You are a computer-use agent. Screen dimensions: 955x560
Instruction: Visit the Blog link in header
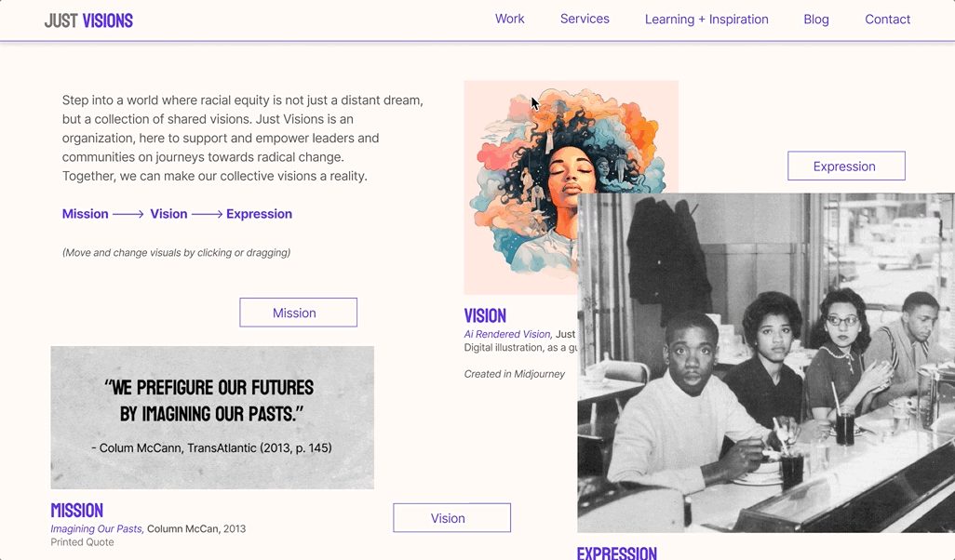(x=816, y=20)
